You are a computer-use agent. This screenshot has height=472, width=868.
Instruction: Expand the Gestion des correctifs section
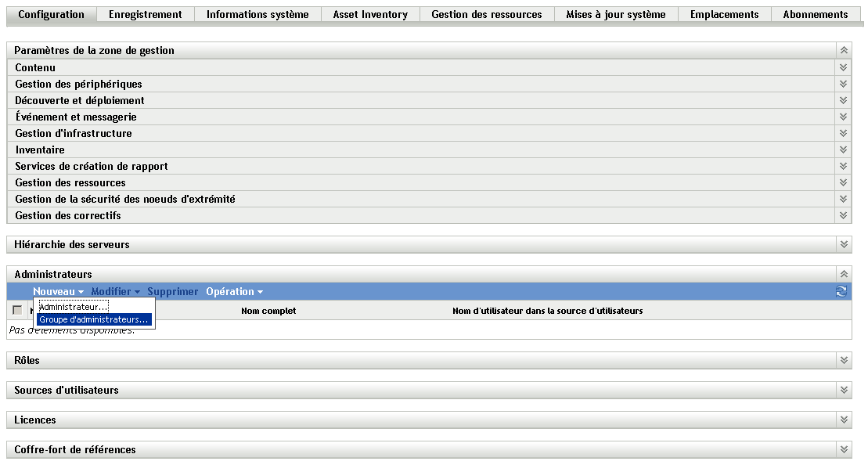[x=843, y=215]
